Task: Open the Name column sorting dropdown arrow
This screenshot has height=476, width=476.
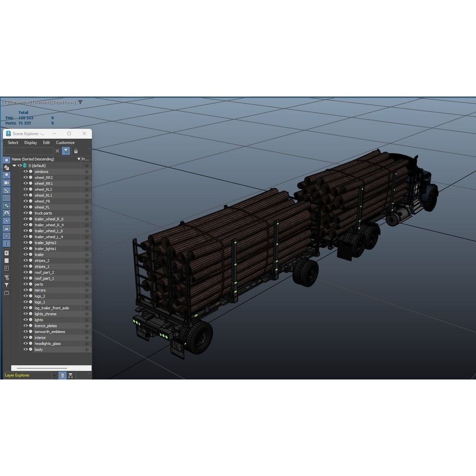Action: (x=78, y=159)
